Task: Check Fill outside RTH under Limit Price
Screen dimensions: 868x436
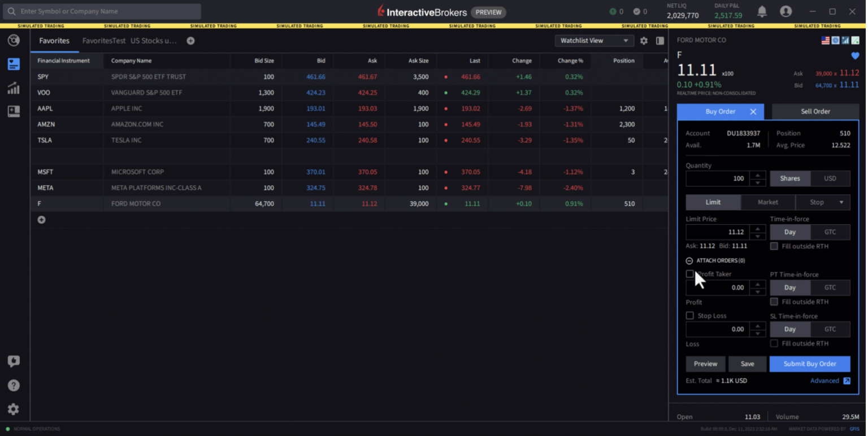Action: pos(774,246)
